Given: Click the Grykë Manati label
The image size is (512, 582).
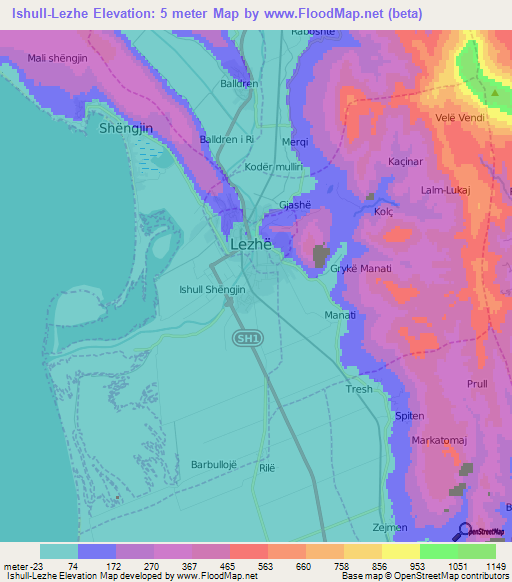Looking at the screenshot, I should coord(361,268).
